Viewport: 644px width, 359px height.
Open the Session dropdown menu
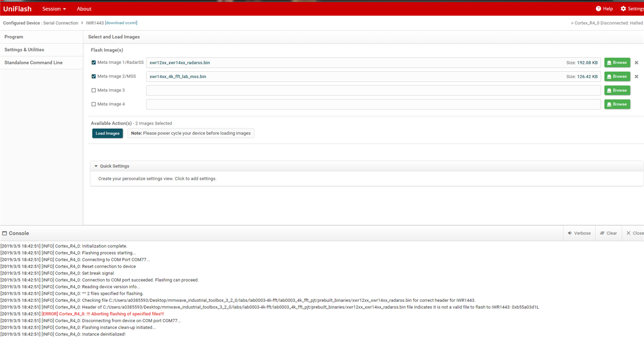point(54,9)
